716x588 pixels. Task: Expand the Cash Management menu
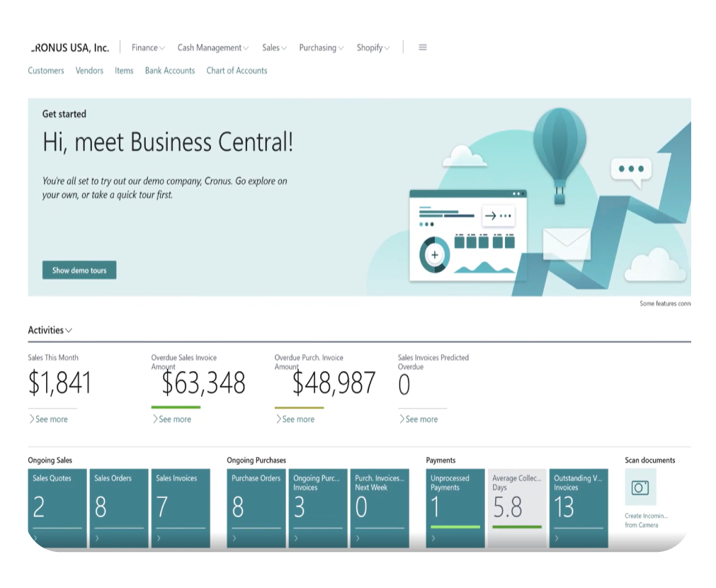point(212,47)
